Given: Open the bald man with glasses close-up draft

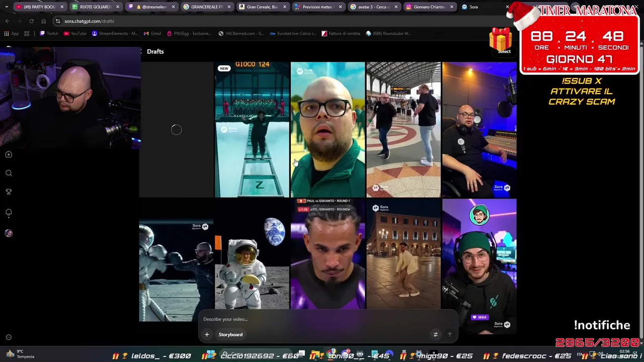Looking at the screenshot, I should click(328, 130).
